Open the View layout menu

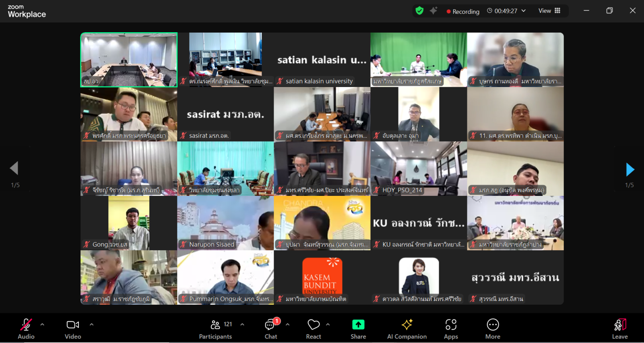(549, 11)
